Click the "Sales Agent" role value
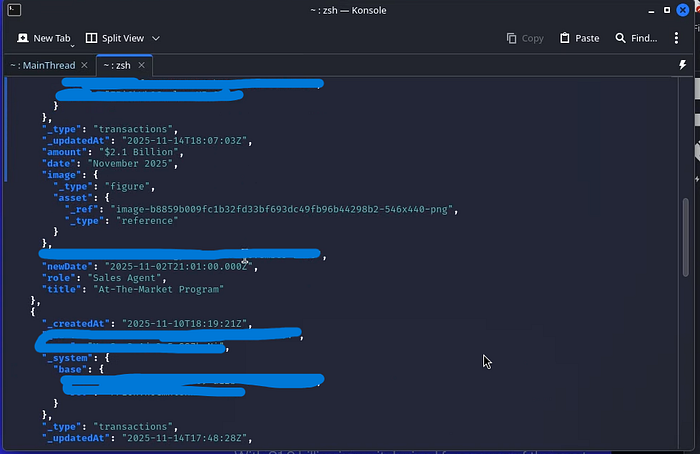Viewport: 700px width, 454px height. [x=124, y=278]
